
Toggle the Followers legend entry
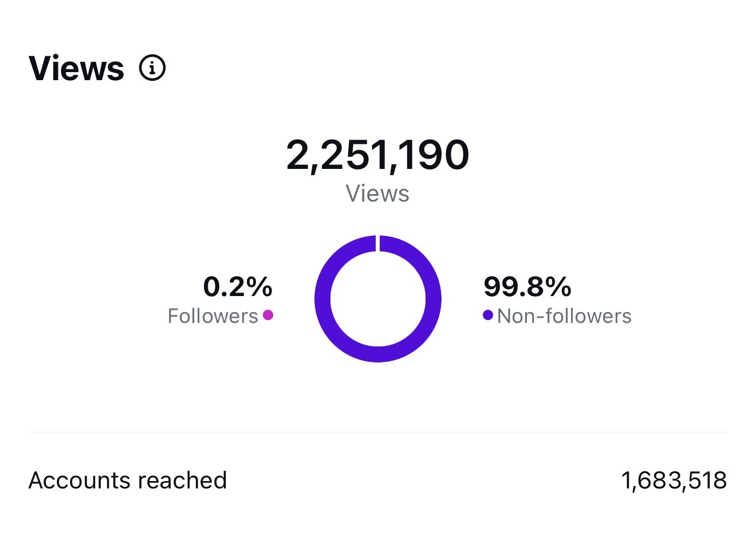click(214, 315)
